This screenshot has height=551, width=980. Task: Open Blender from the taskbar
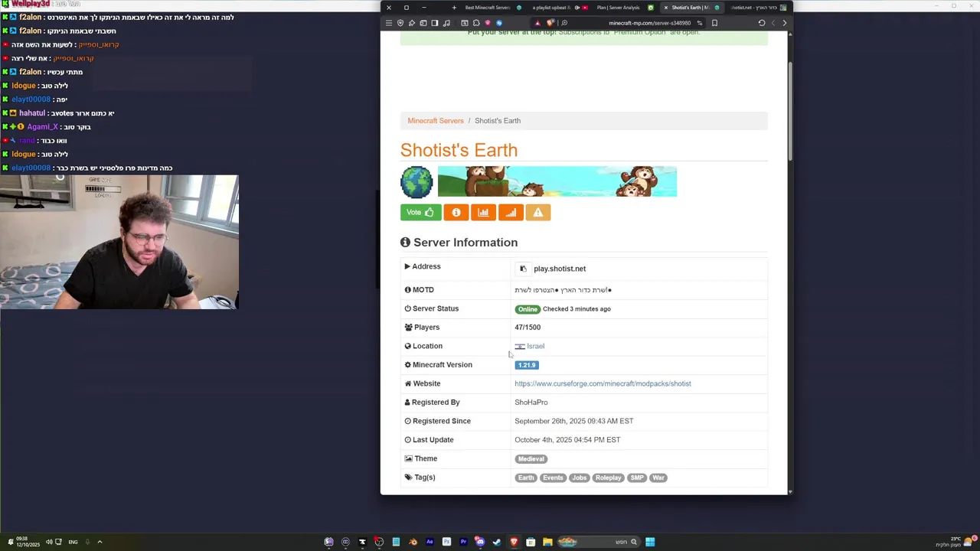pyautogui.click(x=413, y=542)
